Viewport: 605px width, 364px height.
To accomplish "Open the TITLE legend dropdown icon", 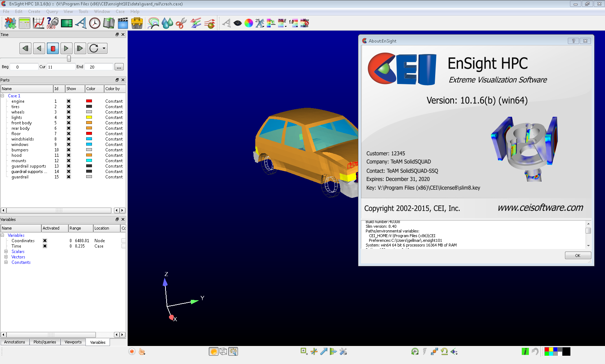I will 282,23.
